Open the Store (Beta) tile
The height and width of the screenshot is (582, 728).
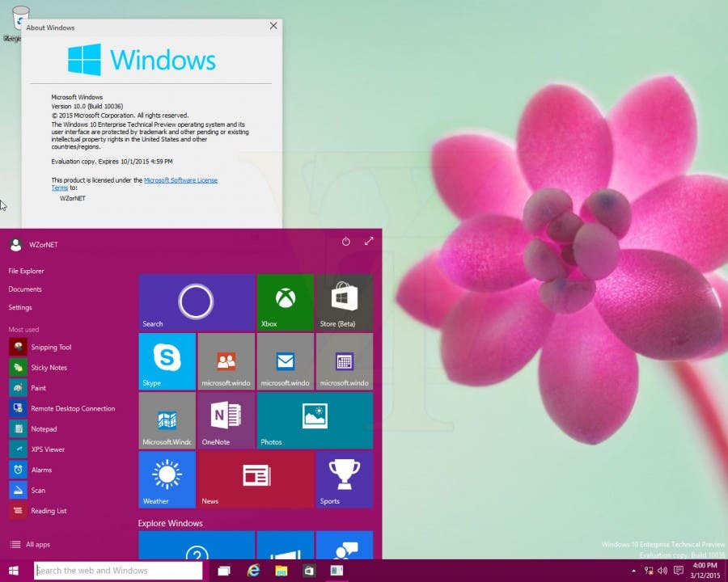click(x=344, y=302)
